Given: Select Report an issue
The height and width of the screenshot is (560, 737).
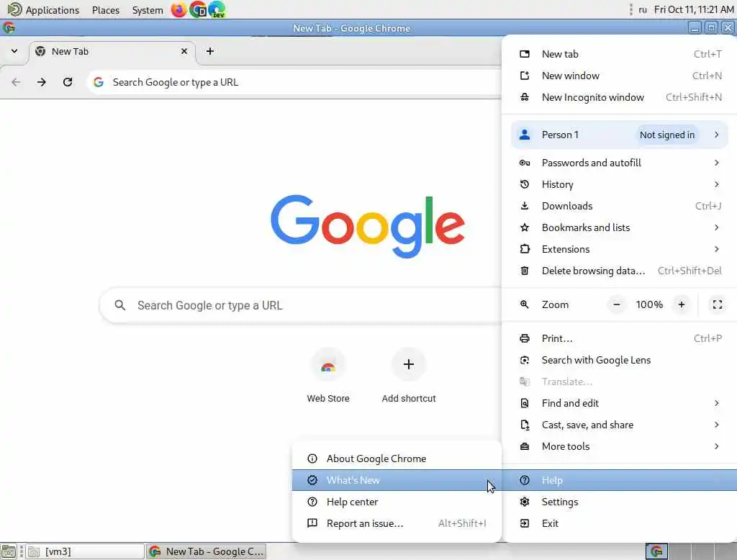Looking at the screenshot, I should coord(397,523).
